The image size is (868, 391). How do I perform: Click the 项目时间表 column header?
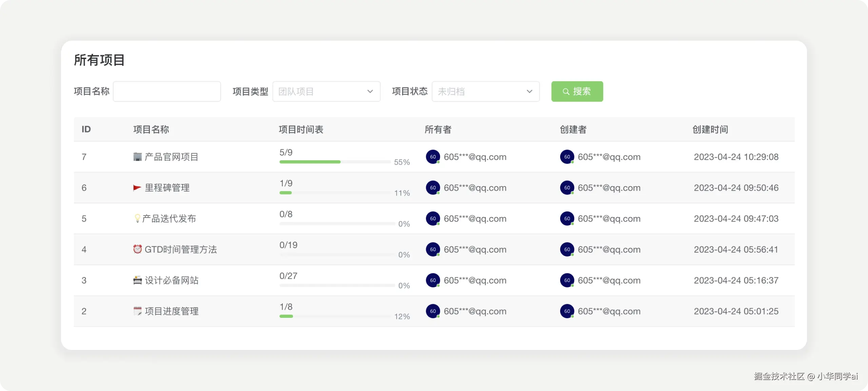point(301,129)
